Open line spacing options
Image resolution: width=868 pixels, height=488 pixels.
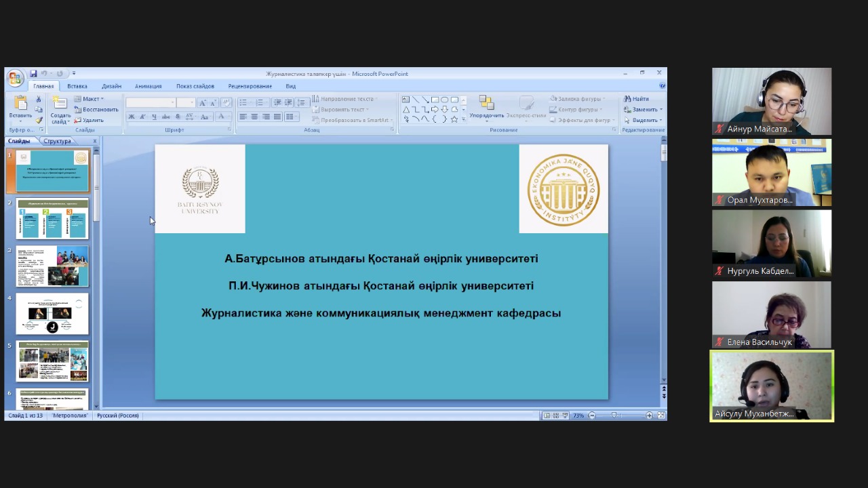(x=302, y=102)
